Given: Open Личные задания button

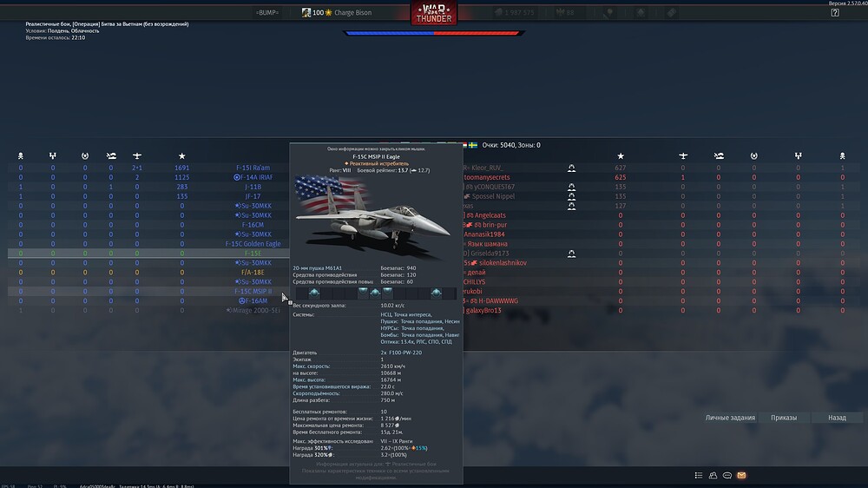Looking at the screenshot, I should [x=730, y=418].
